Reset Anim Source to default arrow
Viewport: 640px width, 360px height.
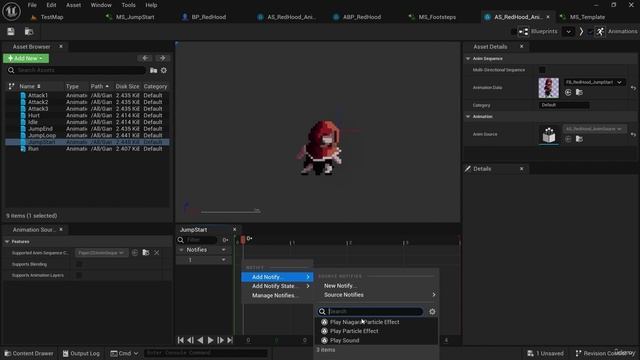633,134
